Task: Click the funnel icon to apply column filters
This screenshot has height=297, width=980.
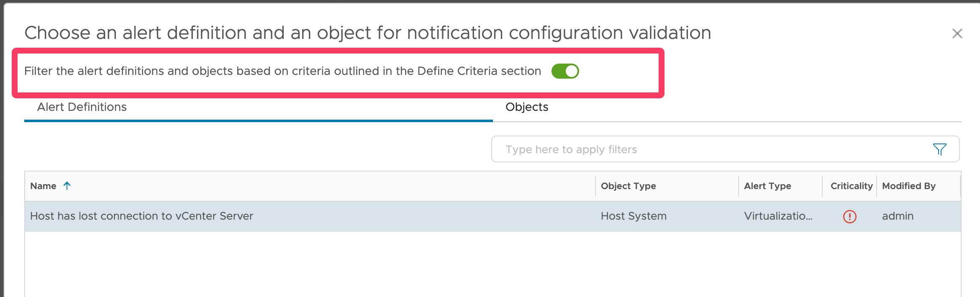Action: (x=940, y=149)
